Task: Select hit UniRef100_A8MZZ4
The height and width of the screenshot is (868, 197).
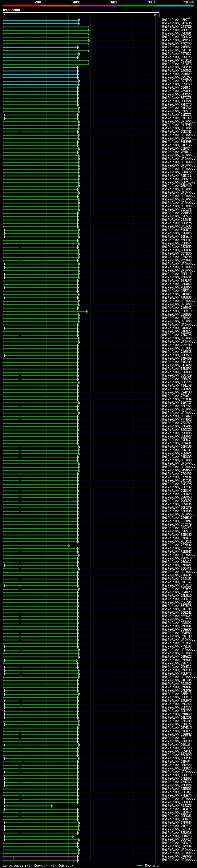Action: pos(177,20)
